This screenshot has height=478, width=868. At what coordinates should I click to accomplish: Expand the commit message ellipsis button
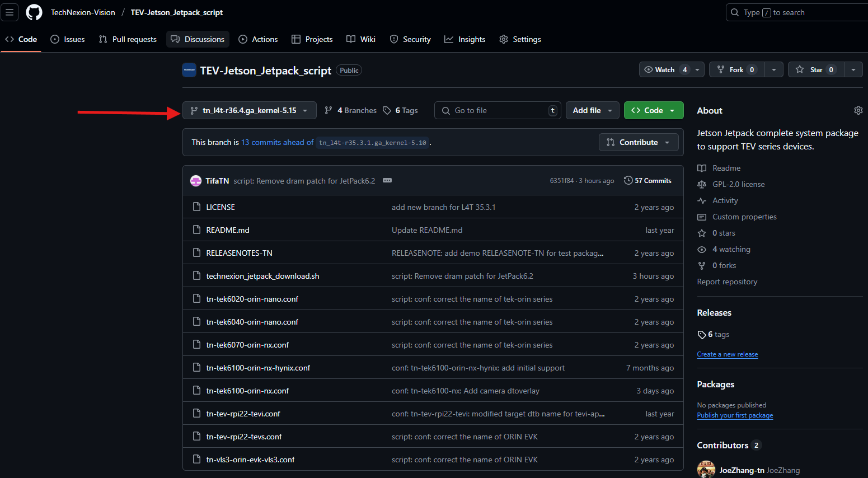[387, 180]
